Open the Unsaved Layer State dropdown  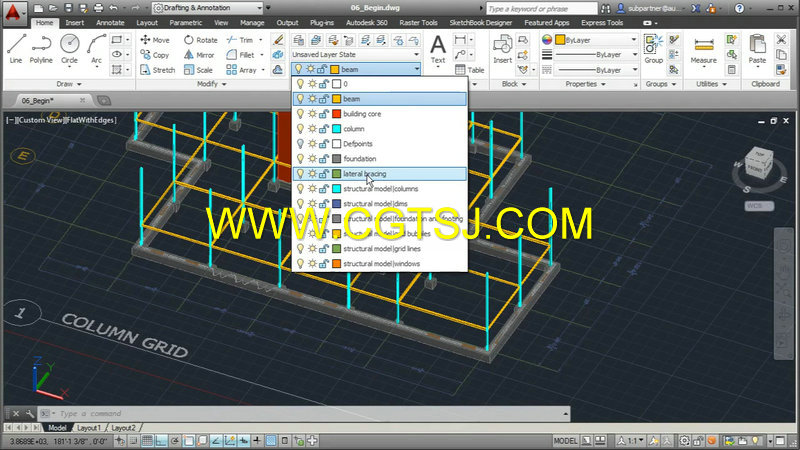point(356,55)
